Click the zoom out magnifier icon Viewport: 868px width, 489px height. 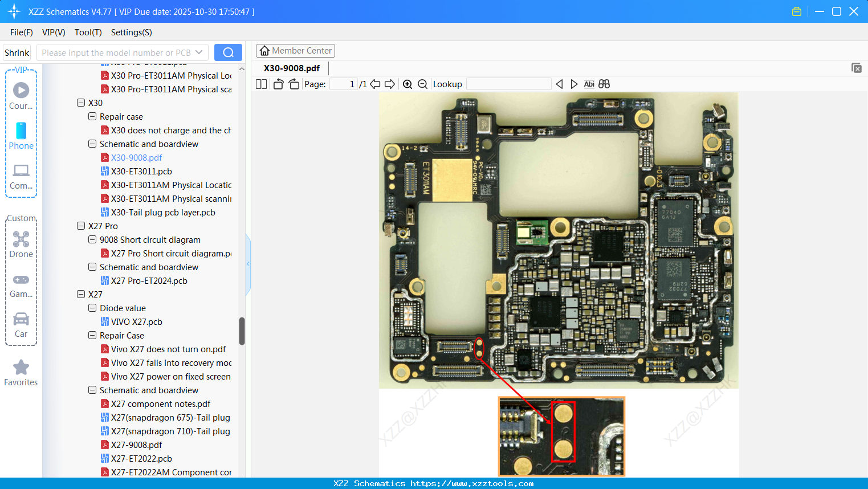pyautogui.click(x=422, y=84)
